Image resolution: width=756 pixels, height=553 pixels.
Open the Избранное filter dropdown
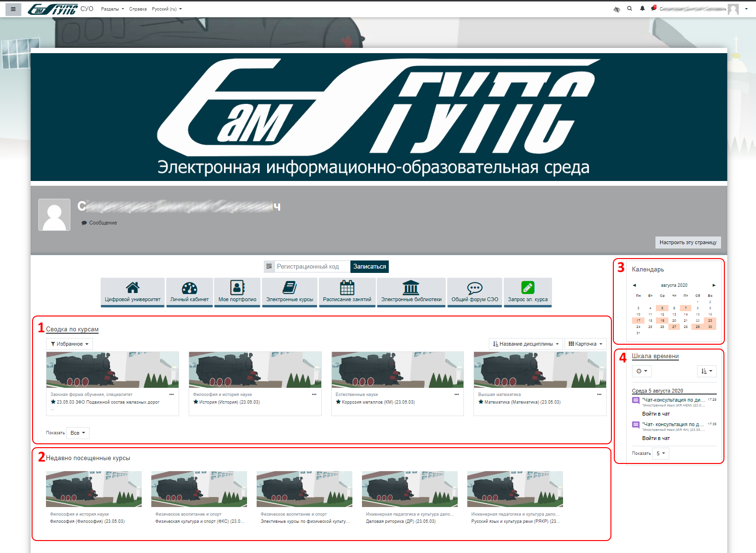[x=69, y=344]
